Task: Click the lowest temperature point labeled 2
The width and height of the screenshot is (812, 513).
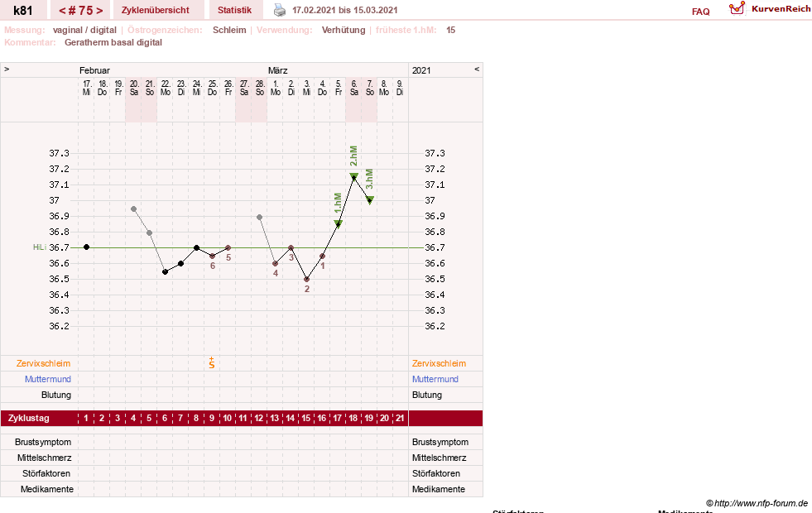Action: 306,279
